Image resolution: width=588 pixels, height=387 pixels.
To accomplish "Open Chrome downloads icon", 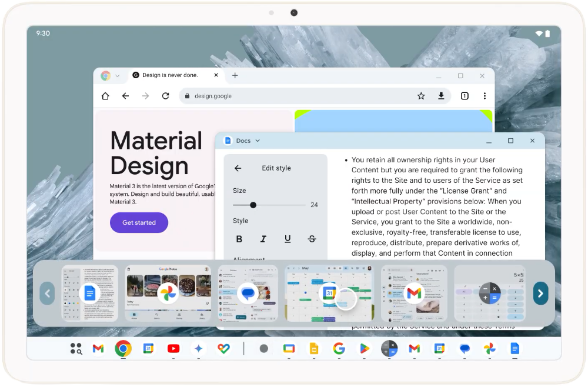I will coord(442,96).
